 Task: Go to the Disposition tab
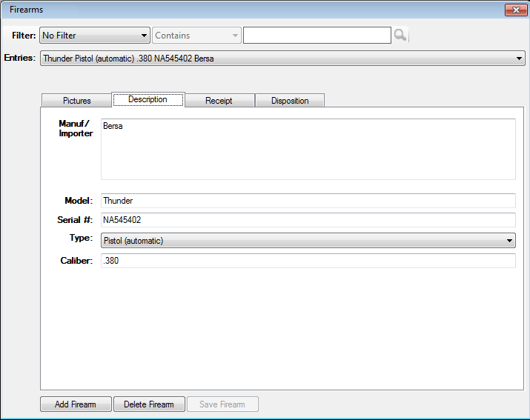pyautogui.click(x=290, y=101)
